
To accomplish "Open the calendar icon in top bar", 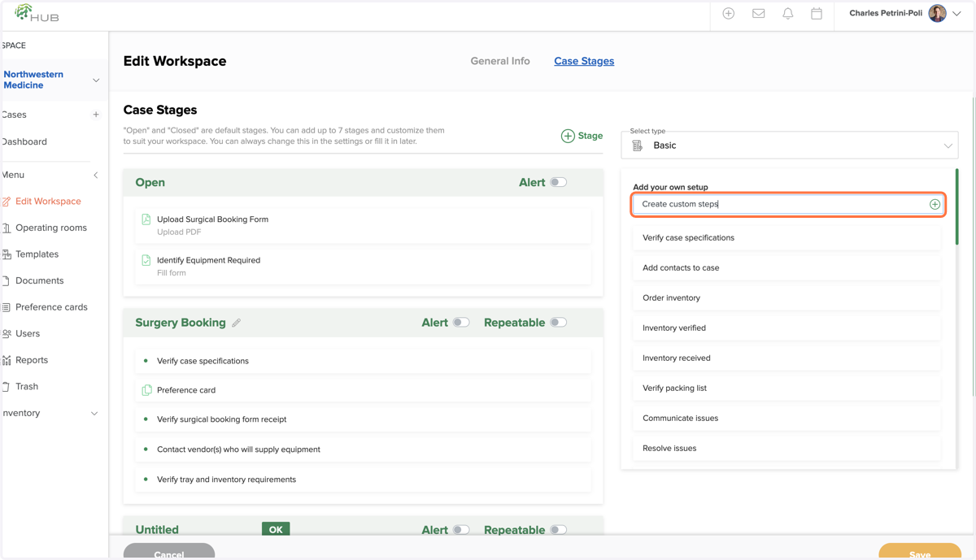I will tap(817, 14).
